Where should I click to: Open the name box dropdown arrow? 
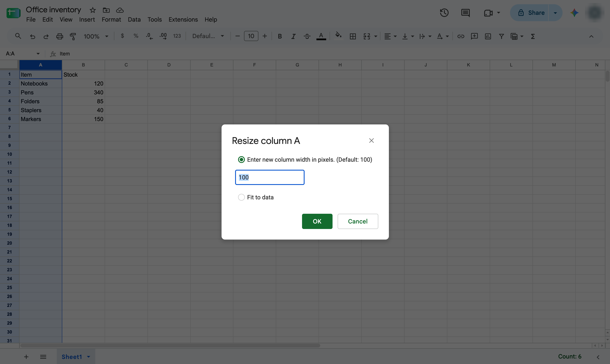(38, 54)
